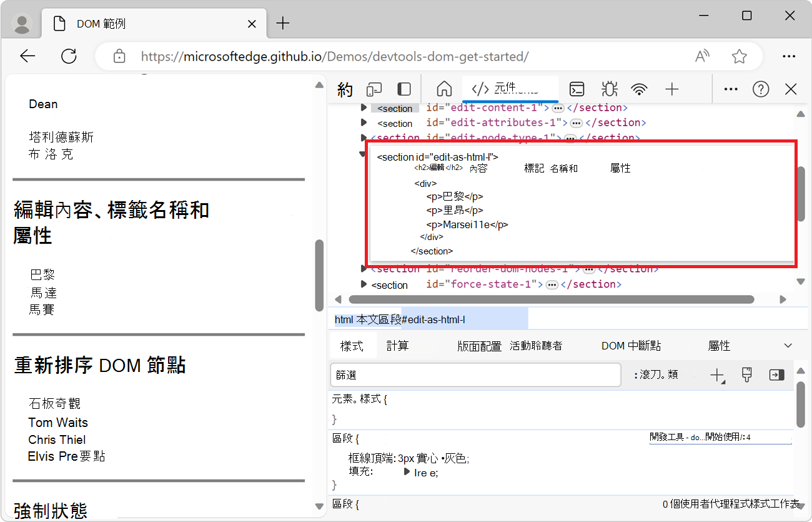Add more tools with plus icon
Image resolution: width=812 pixels, height=522 pixels.
pyautogui.click(x=671, y=89)
